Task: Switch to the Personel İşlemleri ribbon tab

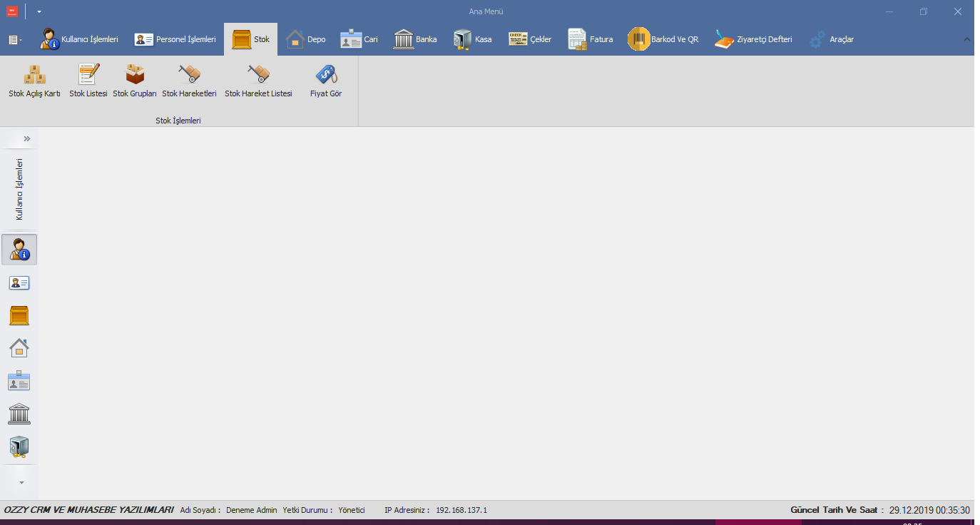Action: tap(175, 39)
